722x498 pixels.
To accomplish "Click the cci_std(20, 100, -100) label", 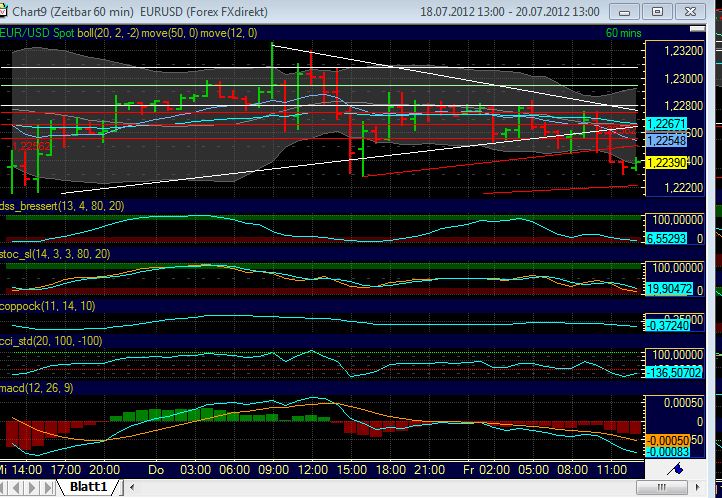I will (51, 341).
